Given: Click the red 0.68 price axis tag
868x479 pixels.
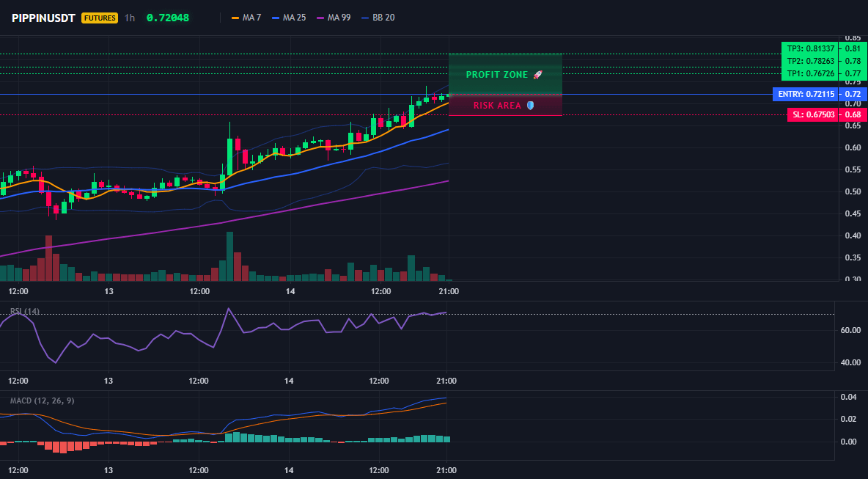Looking at the screenshot, I should click(x=853, y=114).
